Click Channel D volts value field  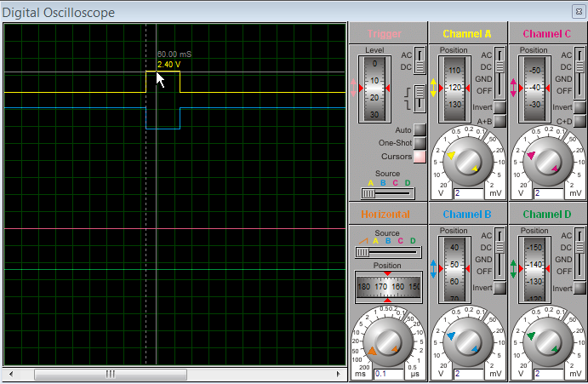coord(549,374)
